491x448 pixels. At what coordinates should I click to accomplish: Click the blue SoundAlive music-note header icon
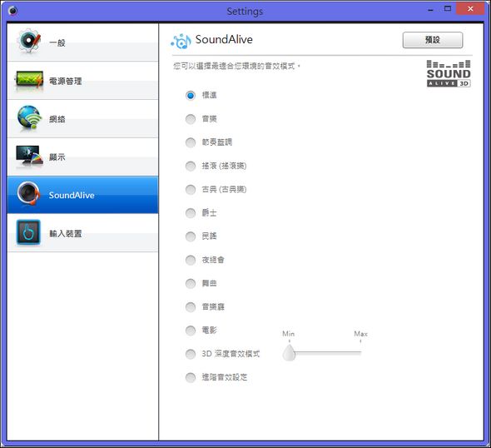click(x=181, y=41)
